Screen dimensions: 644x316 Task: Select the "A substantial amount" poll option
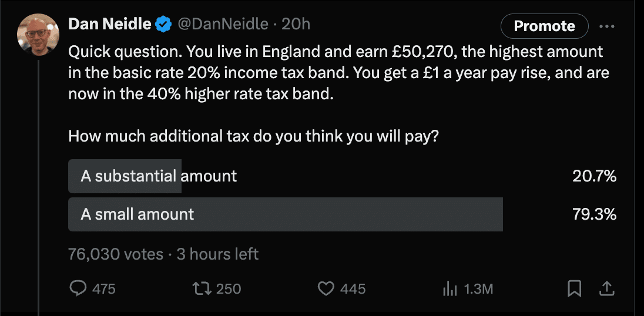click(159, 176)
